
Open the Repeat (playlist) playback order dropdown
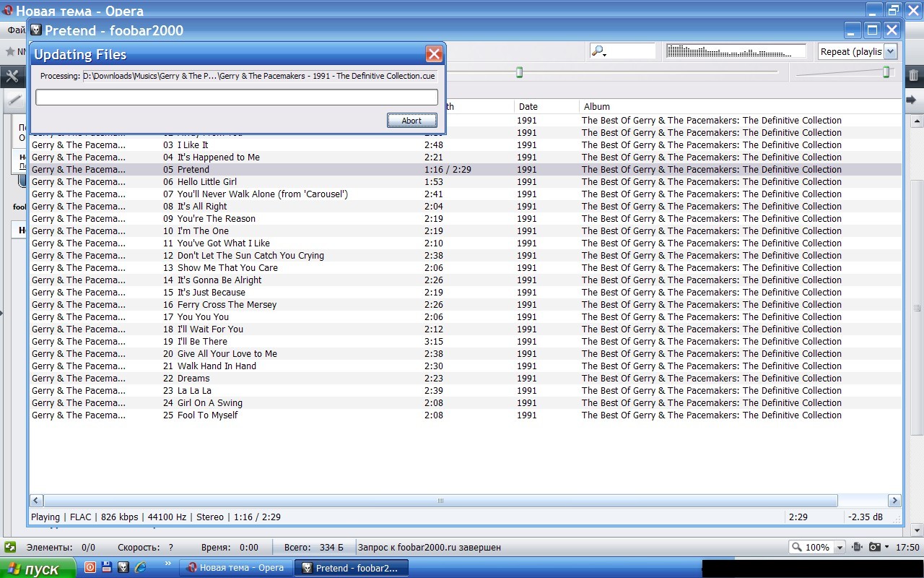tap(857, 51)
